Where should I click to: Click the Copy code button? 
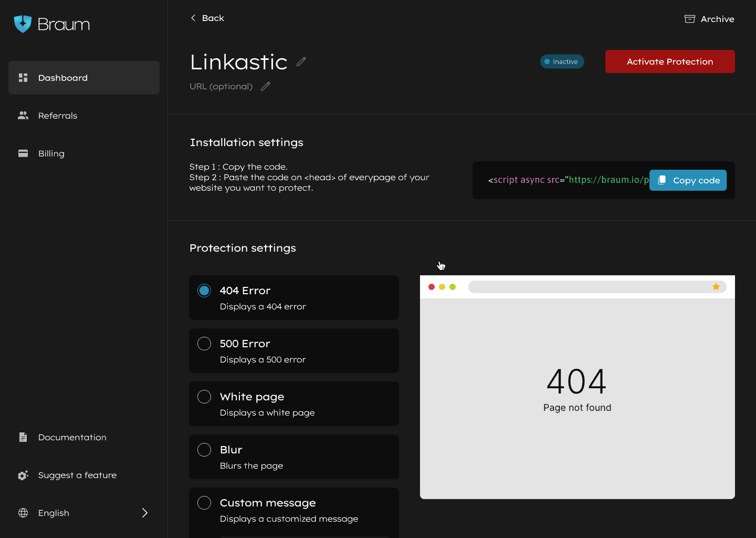click(x=688, y=180)
